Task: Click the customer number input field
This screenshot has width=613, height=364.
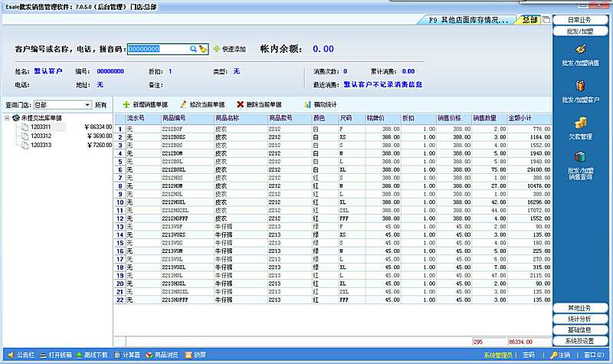Action: [x=157, y=48]
